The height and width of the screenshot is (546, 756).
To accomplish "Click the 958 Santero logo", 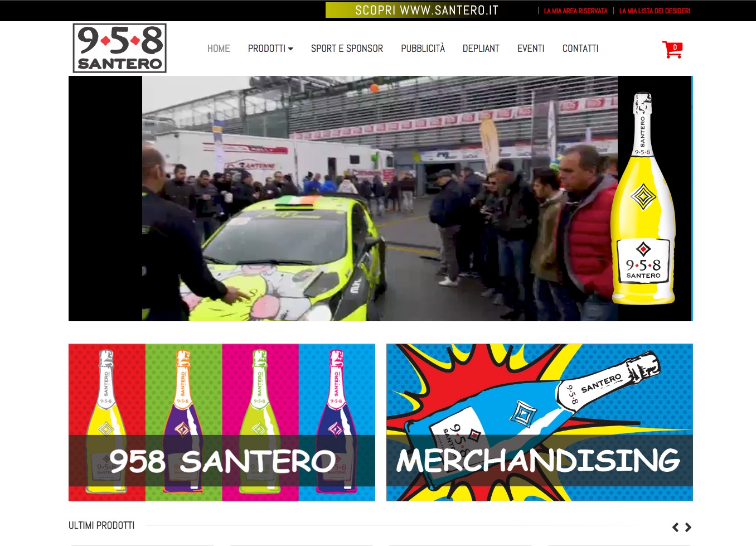I will tap(120, 48).
